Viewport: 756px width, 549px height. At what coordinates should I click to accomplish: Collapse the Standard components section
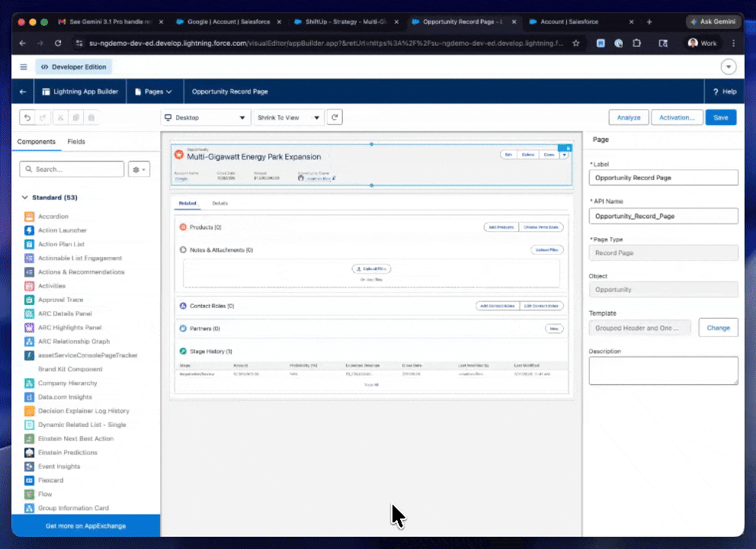click(24, 197)
